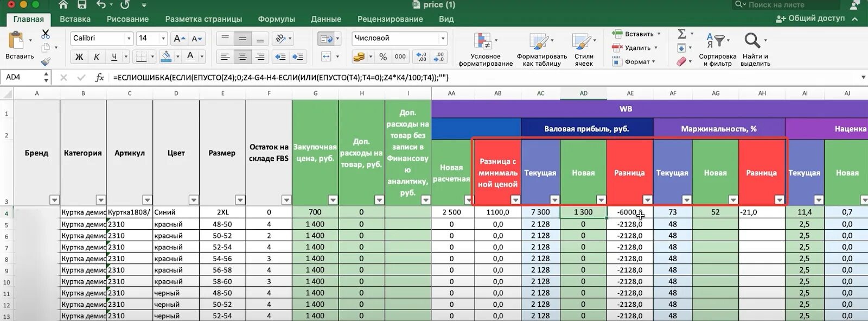Click Удалить cells button
The height and width of the screenshot is (321, 868).
634,48
